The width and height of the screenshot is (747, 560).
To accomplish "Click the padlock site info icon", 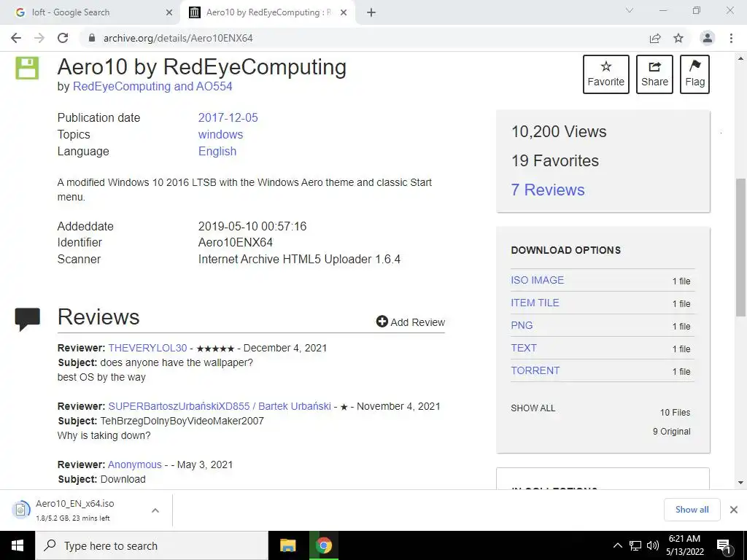I will [x=92, y=38].
